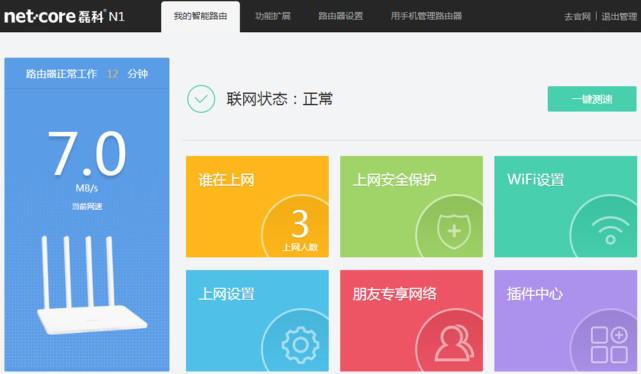The height and width of the screenshot is (374, 641).
Task: Click the 联网状态：正常 text
Action: pos(280,99)
